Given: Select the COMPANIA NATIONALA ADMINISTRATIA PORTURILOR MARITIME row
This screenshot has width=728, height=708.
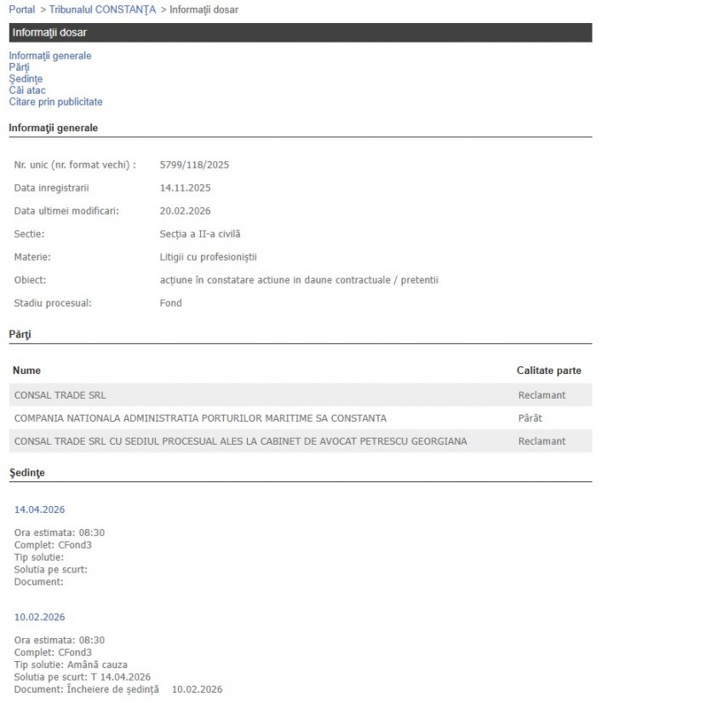Looking at the screenshot, I should [x=200, y=418].
